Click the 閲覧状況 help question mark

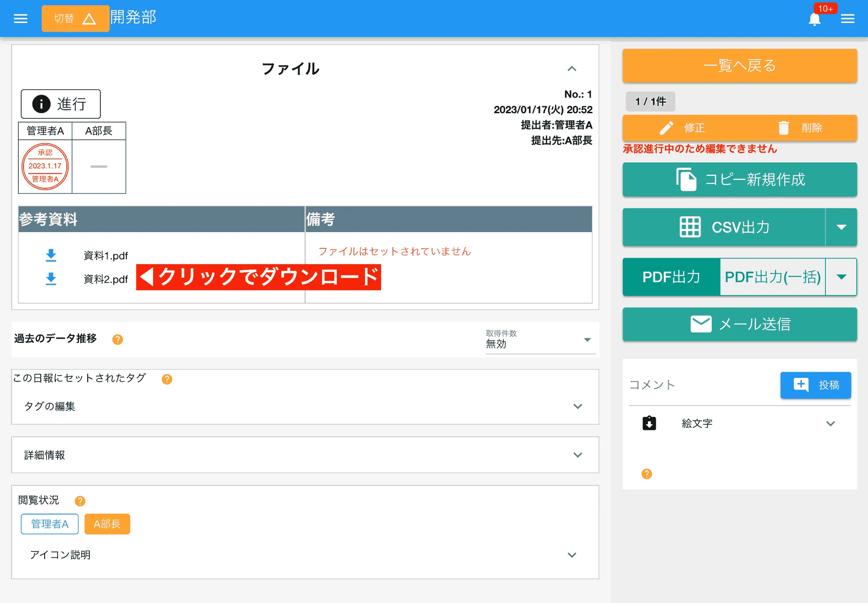click(x=79, y=501)
